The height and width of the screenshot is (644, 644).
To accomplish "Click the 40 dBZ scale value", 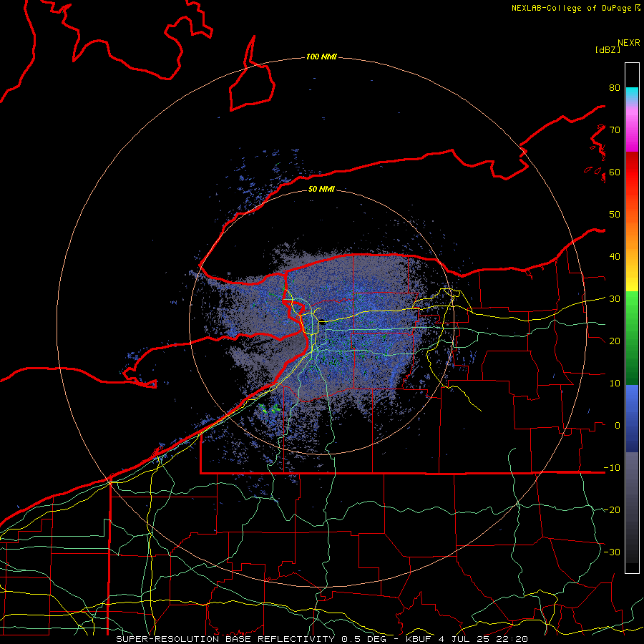I will 615,257.
